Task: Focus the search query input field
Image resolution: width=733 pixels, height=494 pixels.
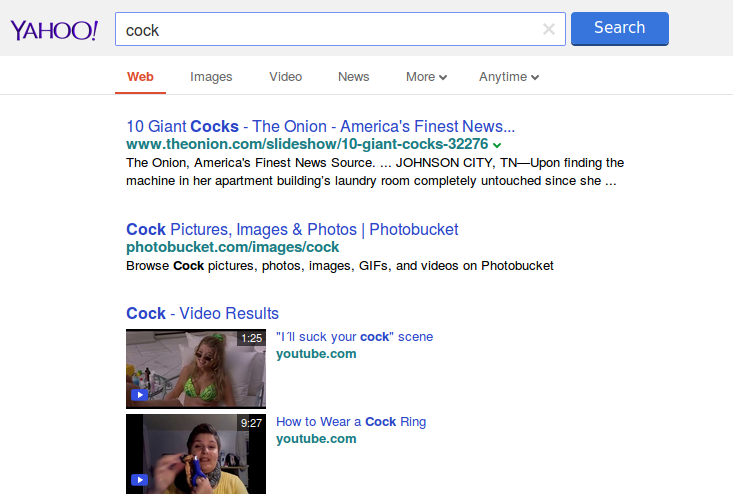Action: 330,29
